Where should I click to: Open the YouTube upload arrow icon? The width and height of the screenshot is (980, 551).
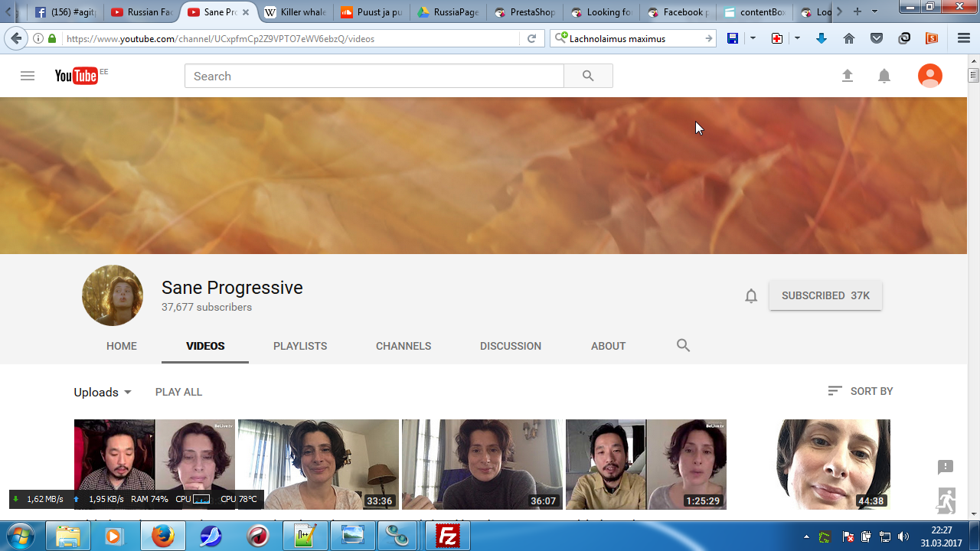848,76
